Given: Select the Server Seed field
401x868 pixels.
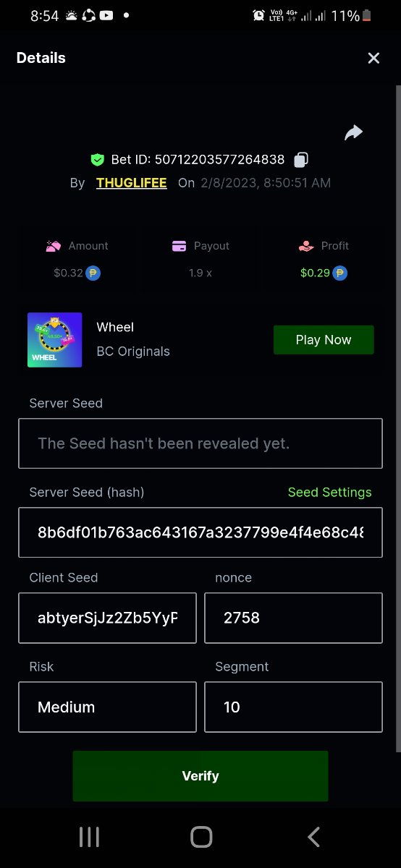Looking at the screenshot, I should [x=200, y=443].
